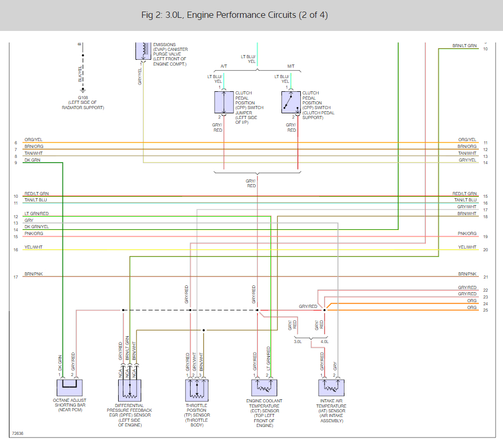Select the Throttle Position sensor symbol
Screen dimensions: 503x448
click(x=197, y=389)
